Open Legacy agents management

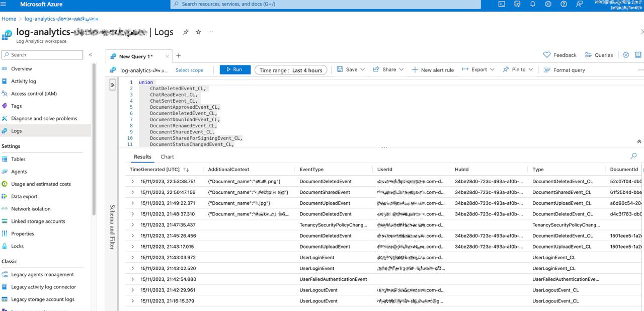click(41, 275)
